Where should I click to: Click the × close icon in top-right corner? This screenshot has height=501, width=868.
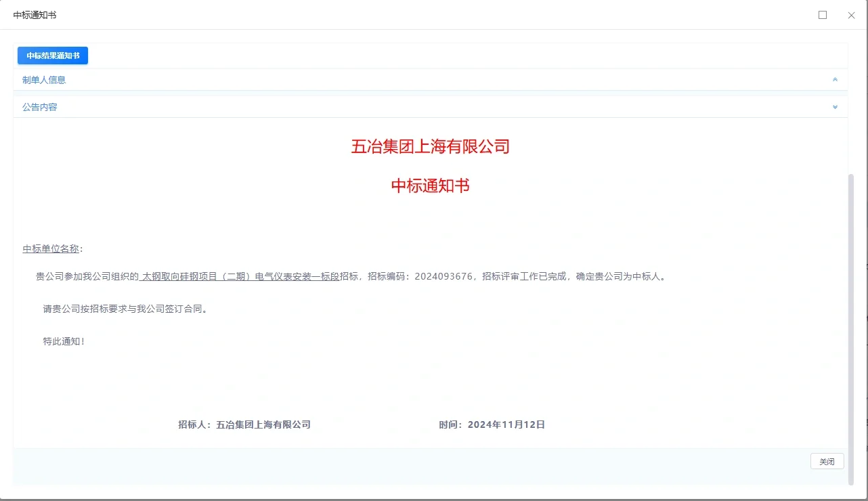click(851, 15)
